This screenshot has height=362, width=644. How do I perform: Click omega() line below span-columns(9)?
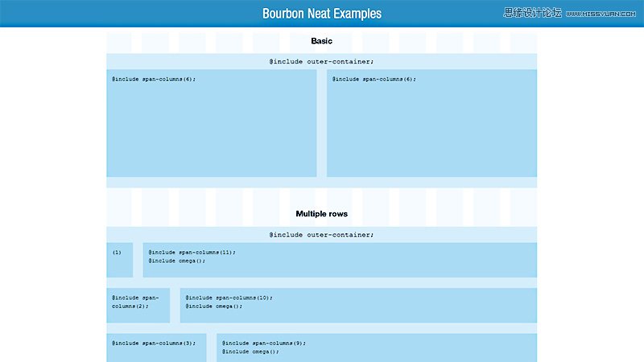pyautogui.click(x=250, y=352)
